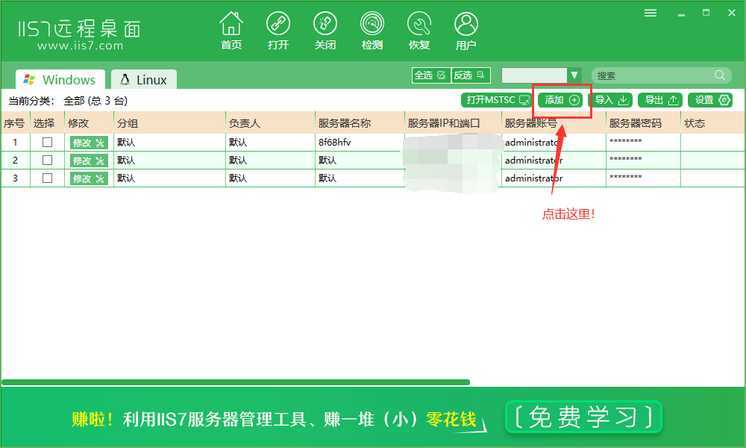Click the 导出 export button
Image resolution: width=746 pixels, height=448 pixels.
660,100
